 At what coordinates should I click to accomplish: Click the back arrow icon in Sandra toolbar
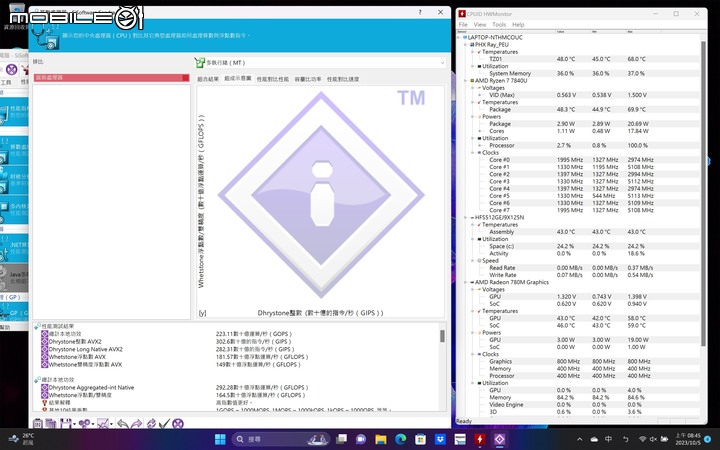122,423
